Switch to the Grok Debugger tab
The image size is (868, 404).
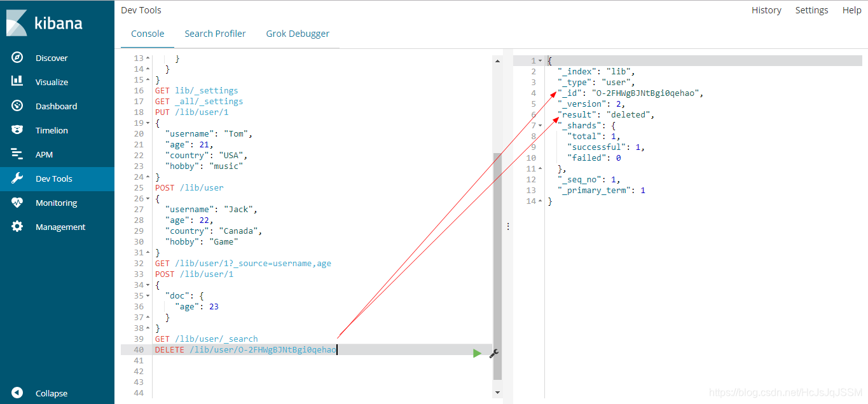pos(298,34)
